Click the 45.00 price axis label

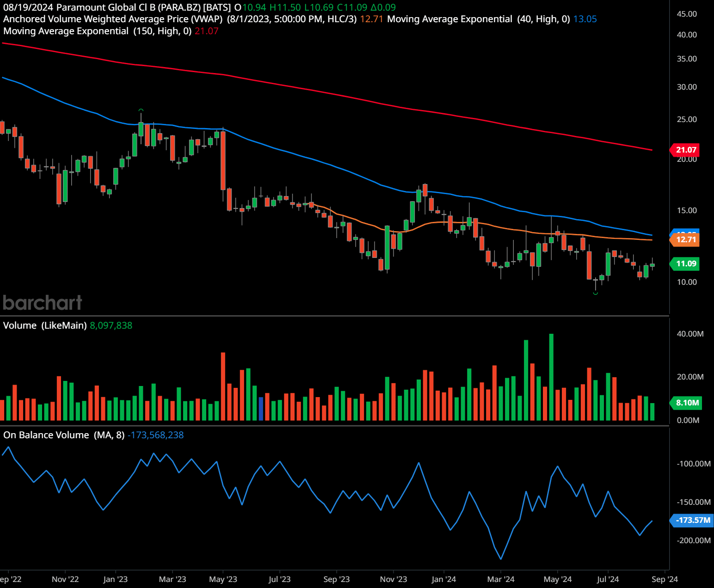tap(687, 14)
